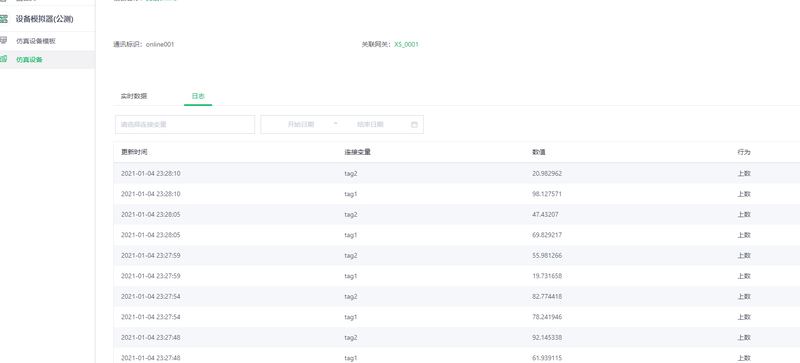Click the 设备模拟器(公测) sidebar icon
Viewport: 800px width, 363px height.
point(4,19)
